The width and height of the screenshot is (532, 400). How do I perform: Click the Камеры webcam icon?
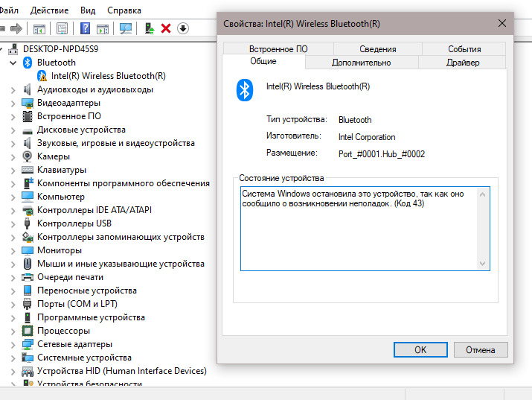27,156
